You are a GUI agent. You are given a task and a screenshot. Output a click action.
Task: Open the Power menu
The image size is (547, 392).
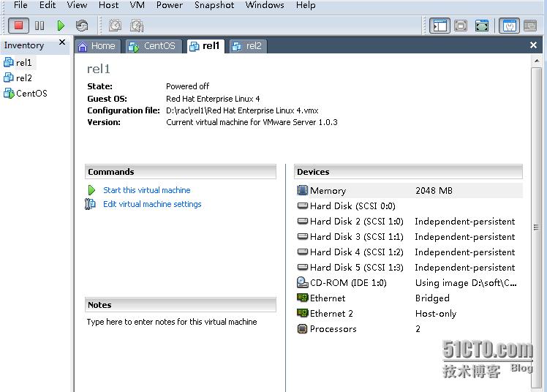pyautogui.click(x=170, y=5)
